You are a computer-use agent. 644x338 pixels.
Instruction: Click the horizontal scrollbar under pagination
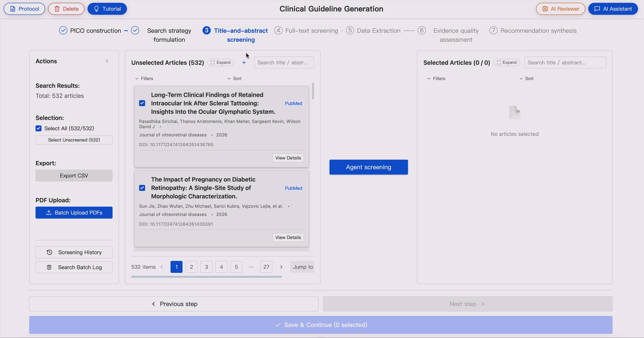tap(206, 277)
